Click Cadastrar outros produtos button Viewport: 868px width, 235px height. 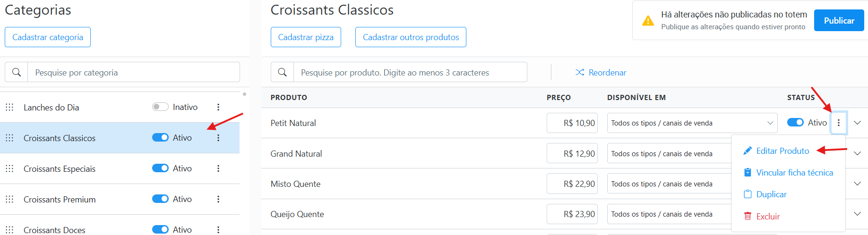coord(411,37)
